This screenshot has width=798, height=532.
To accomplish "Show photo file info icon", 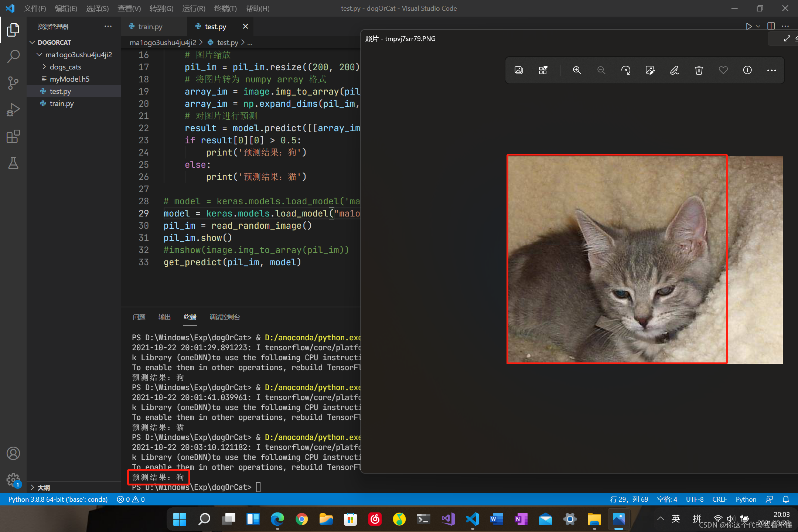I will (747, 70).
